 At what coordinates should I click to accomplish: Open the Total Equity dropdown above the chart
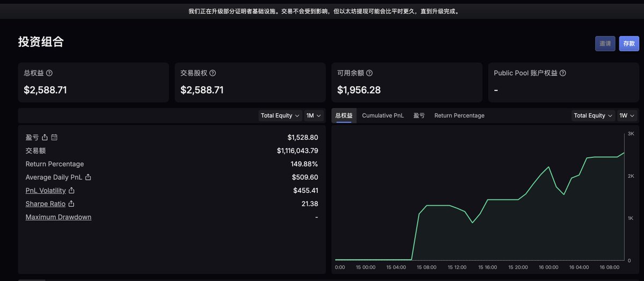pos(593,116)
